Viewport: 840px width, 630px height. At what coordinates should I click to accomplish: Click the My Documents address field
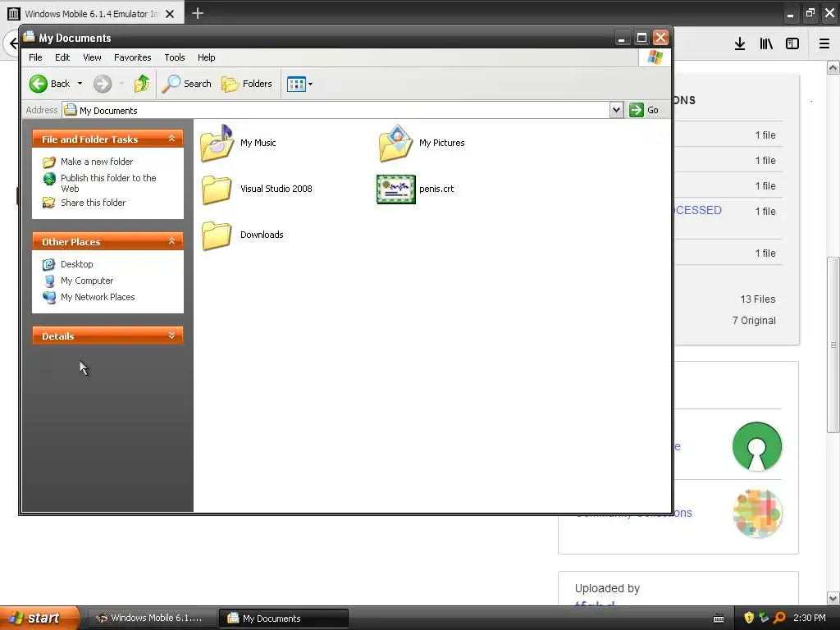coord(336,110)
